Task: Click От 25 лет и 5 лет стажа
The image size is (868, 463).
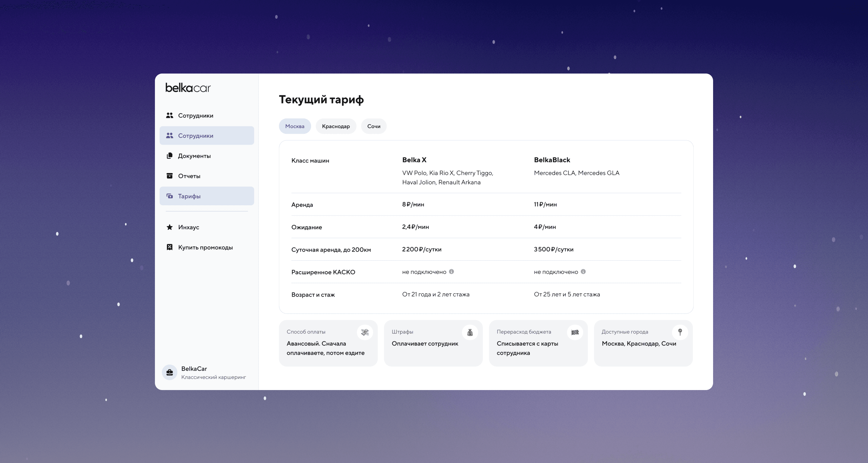Action: click(x=567, y=294)
